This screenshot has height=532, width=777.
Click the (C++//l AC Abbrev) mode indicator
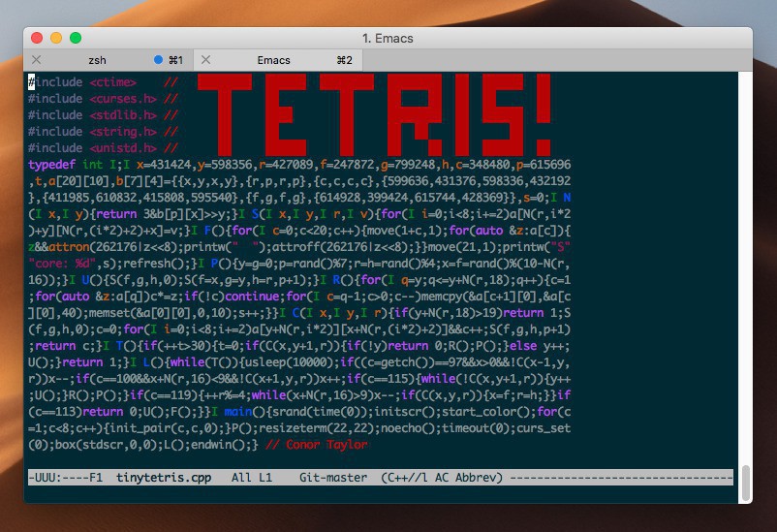[x=442, y=478]
